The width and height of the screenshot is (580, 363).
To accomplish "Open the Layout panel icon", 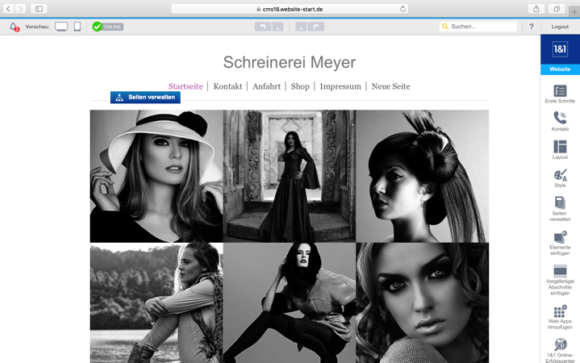I will [x=560, y=147].
